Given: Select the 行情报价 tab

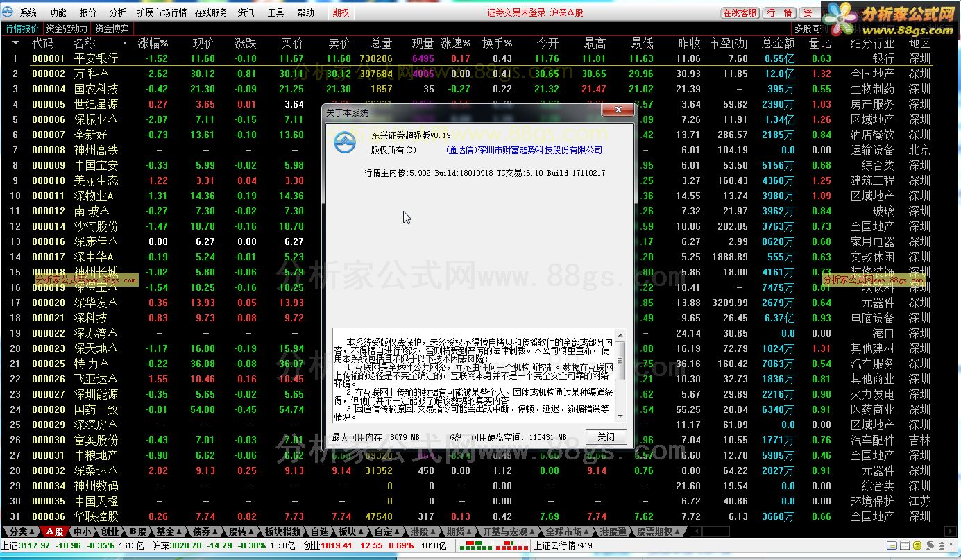Looking at the screenshot, I should click(22, 28).
